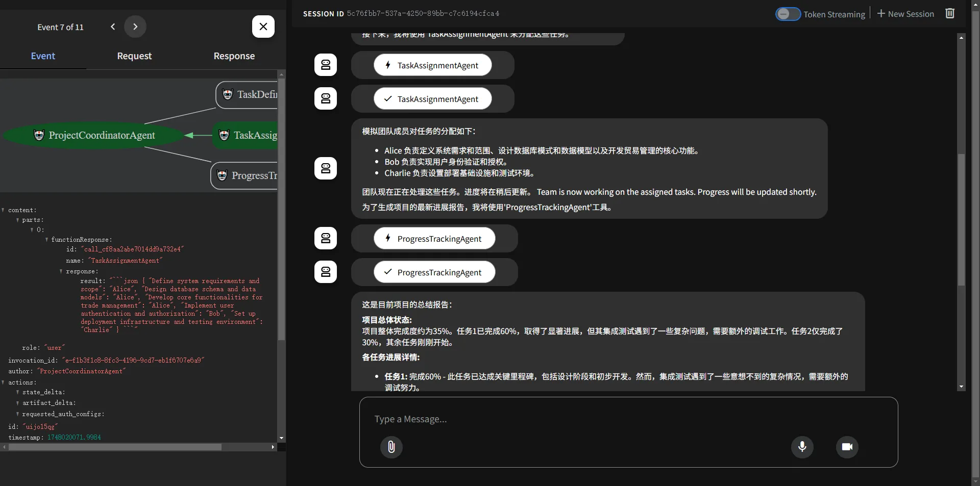
Task: Click the name value TaskAssignmentAgent in the tree
Action: 125,261
